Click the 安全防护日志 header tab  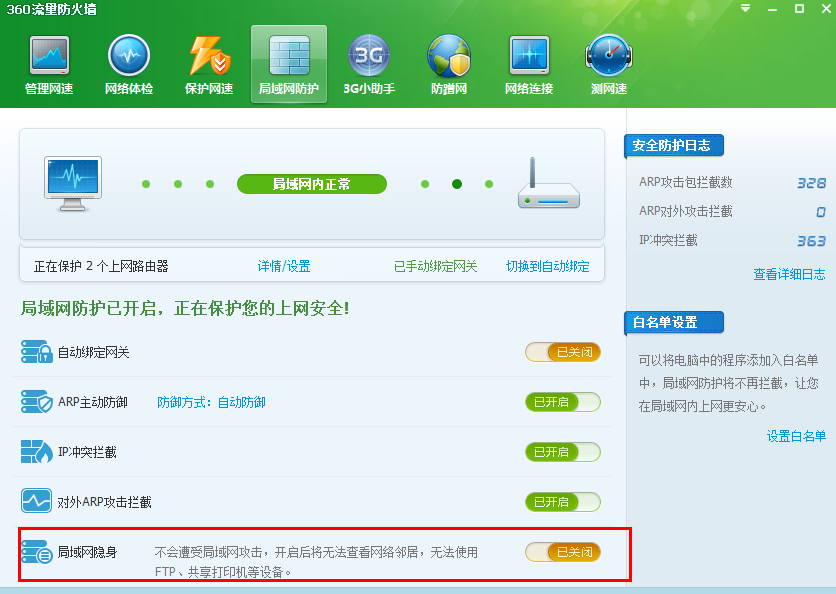click(674, 146)
